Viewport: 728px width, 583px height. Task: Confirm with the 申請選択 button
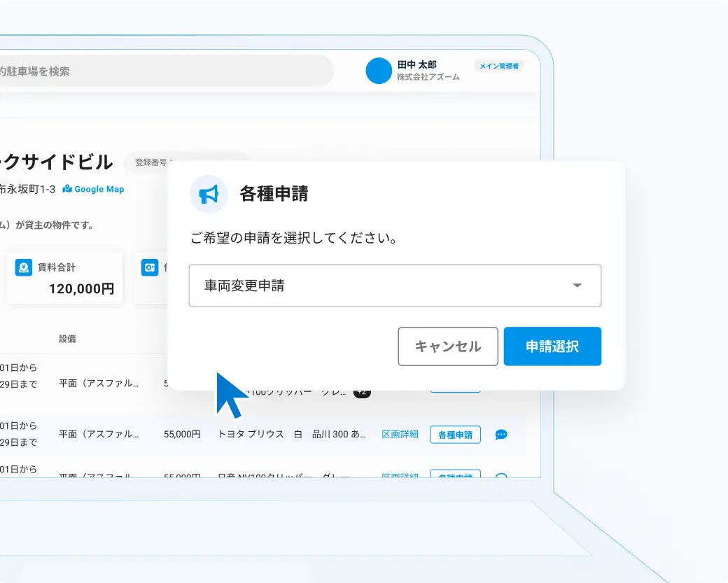click(552, 346)
